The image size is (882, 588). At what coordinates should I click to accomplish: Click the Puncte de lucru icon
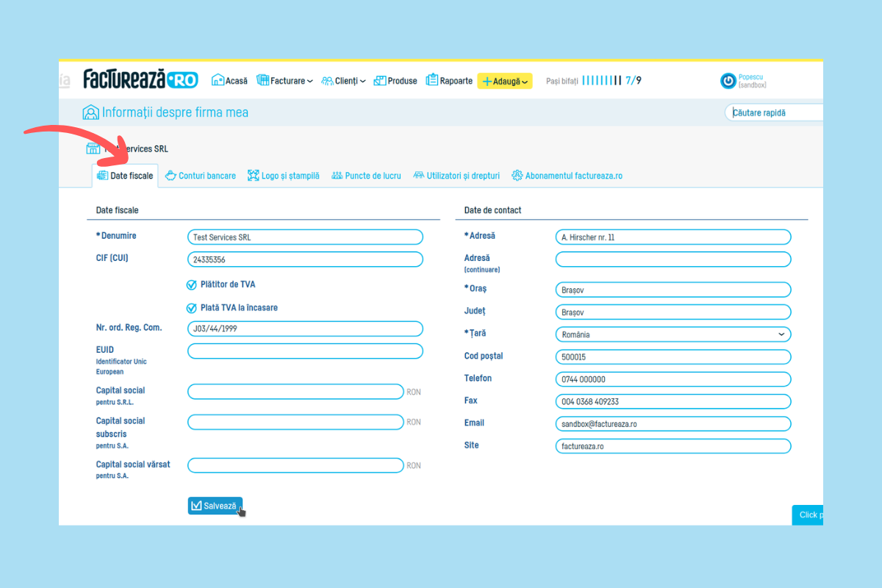337,176
